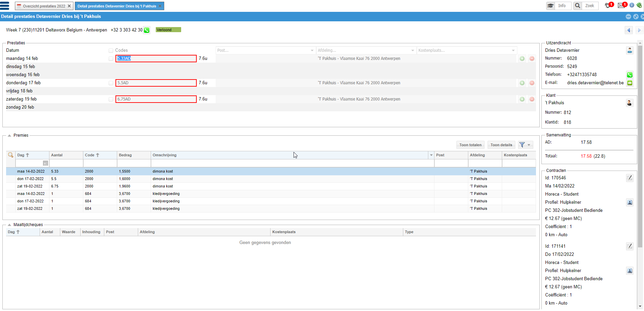Open Dries Detavernier's profile icon
644x311 pixels.
pyautogui.click(x=630, y=50)
